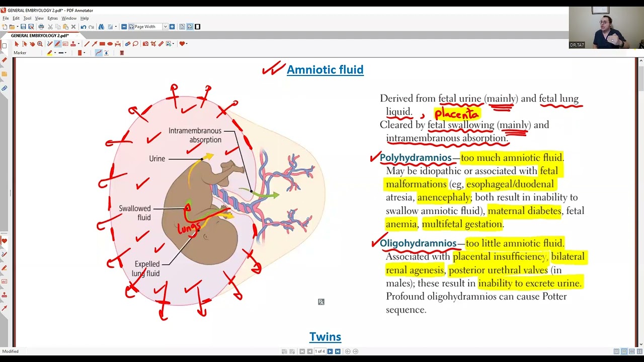Image resolution: width=644 pixels, height=362 pixels.
Task: Click the Zoom out minus button
Action: tap(124, 27)
